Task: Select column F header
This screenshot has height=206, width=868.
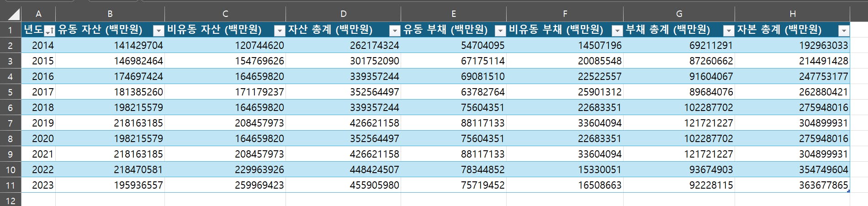Action: click(x=565, y=14)
